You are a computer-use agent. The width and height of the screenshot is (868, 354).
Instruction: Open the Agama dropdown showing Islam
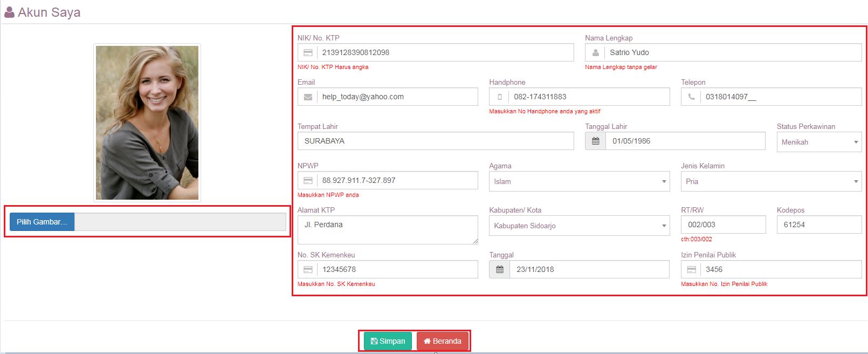coord(579,182)
